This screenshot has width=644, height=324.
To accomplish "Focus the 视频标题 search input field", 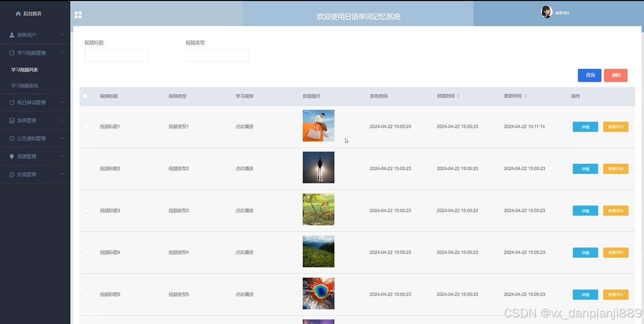I will pos(116,55).
